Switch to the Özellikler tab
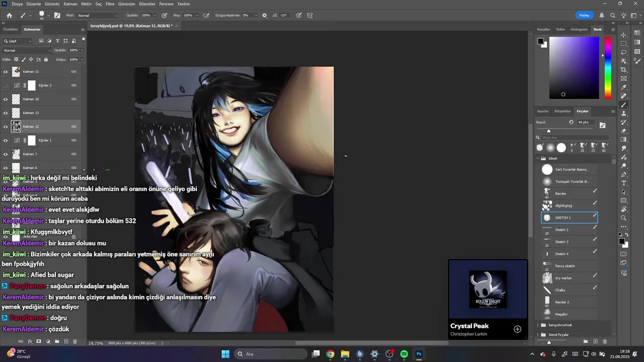This screenshot has width=644, height=362. 11,29
